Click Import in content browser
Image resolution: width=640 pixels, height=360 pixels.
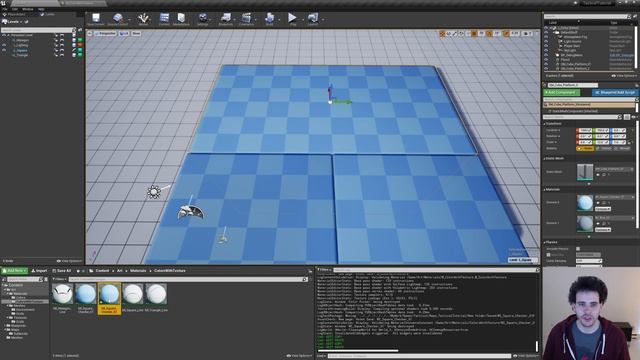pyautogui.click(x=39, y=271)
